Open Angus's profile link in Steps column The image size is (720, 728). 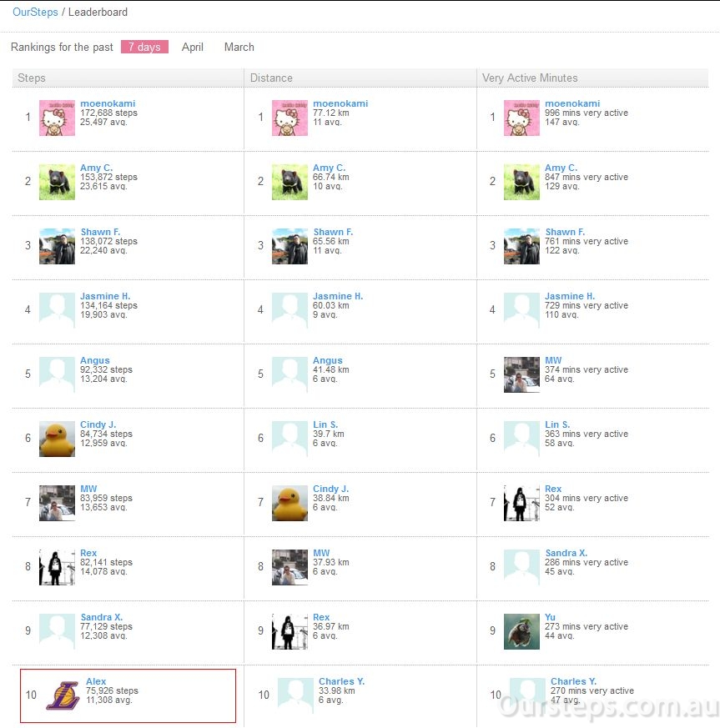click(x=95, y=360)
